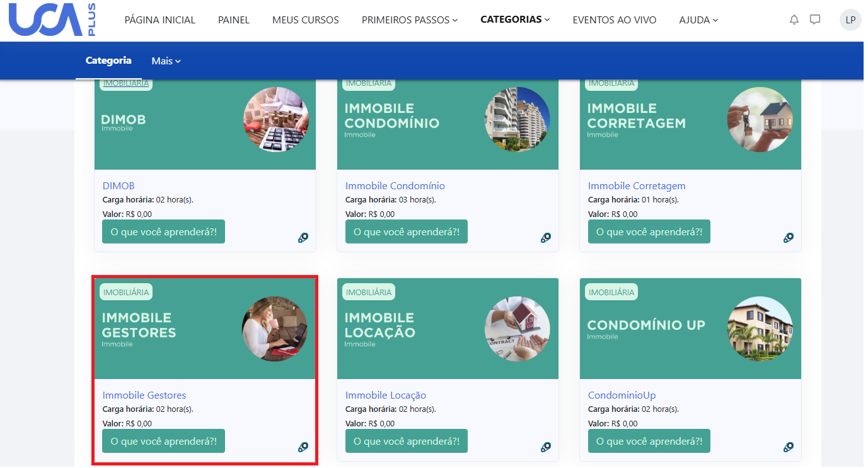Click the Condomínio Up banner image
Screen dimensions: 868x468
click(x=690, y=329)
